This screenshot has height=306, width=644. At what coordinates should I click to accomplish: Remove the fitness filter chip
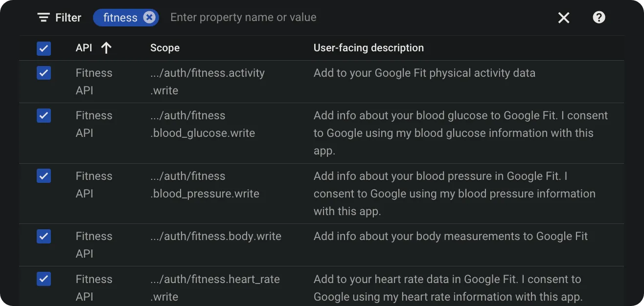tap(149, 18)
